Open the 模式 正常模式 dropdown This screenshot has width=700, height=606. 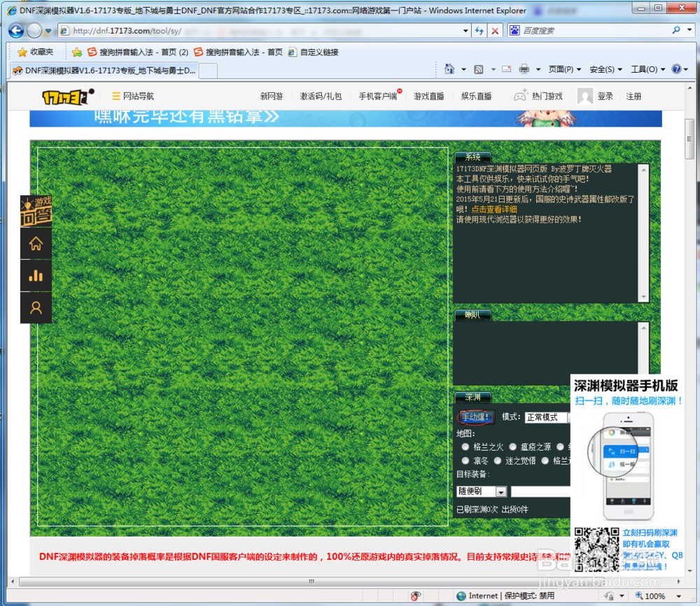coord(548,417)
